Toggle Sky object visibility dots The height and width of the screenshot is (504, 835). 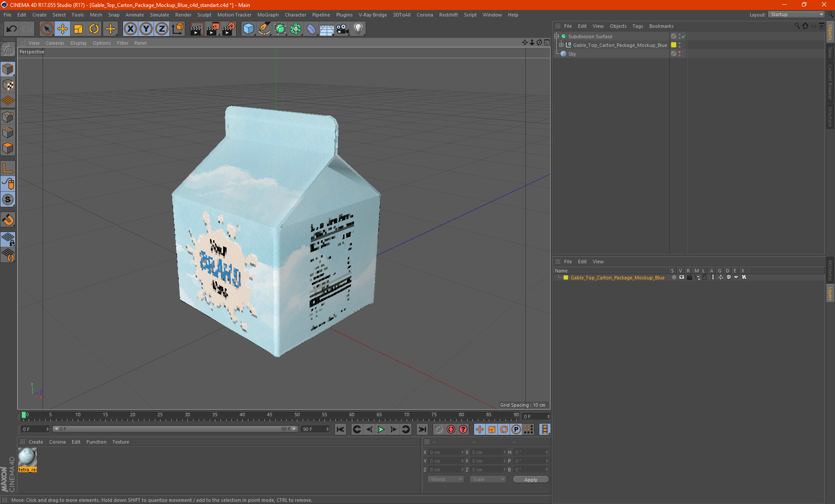(x=679, y=54)
